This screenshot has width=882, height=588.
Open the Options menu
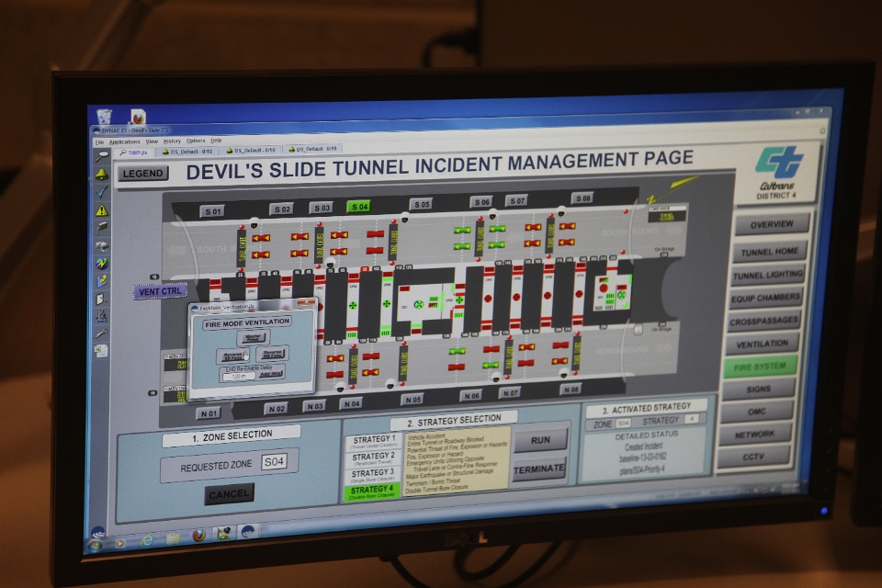(x=196, y=141)
